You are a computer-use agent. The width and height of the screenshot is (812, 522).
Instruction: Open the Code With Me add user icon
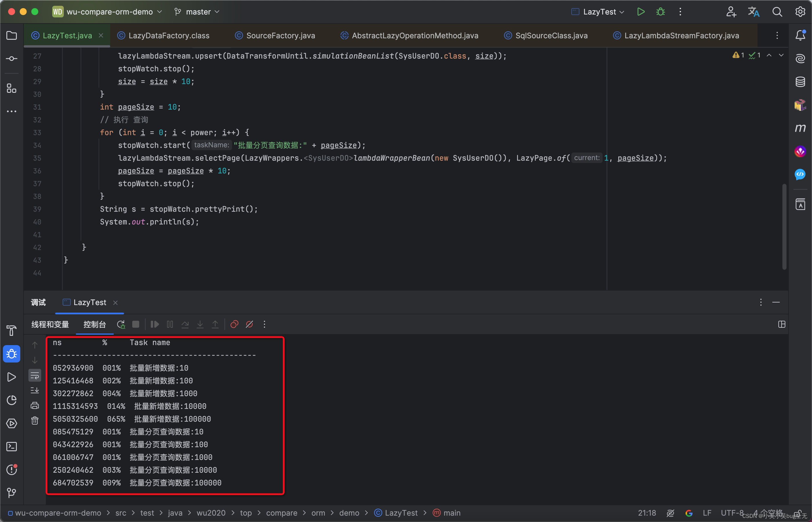(x=731, y=12)
